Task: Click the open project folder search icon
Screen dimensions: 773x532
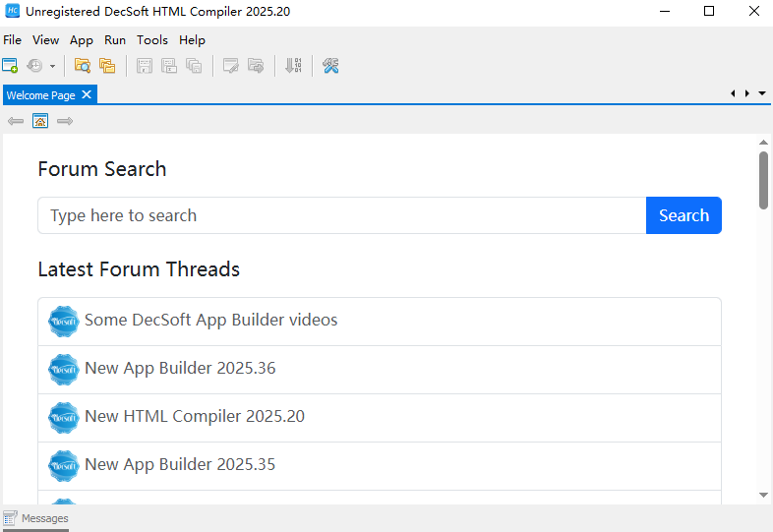Action: 83,66
